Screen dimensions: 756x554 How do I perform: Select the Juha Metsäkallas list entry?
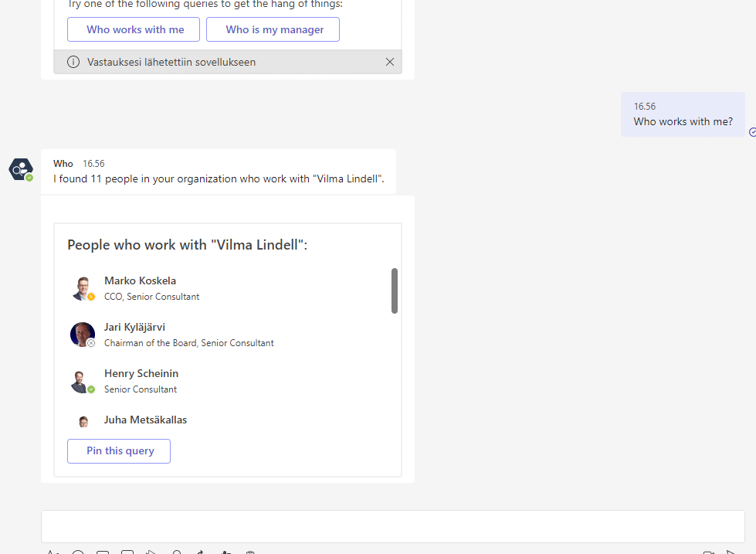(145, 420)
